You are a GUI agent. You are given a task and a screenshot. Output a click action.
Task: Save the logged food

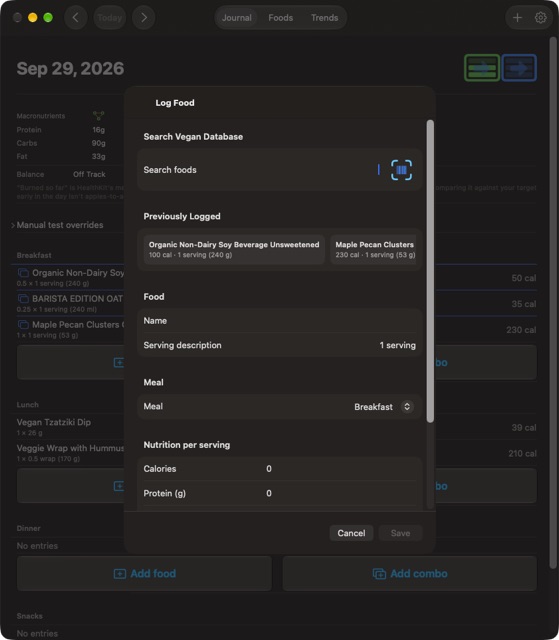(400, 533)
